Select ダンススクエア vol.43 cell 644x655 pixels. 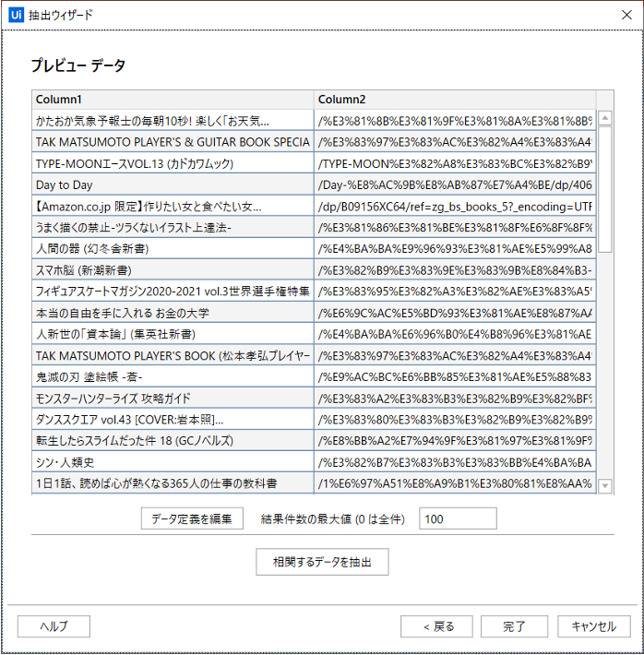click(173, 420)
